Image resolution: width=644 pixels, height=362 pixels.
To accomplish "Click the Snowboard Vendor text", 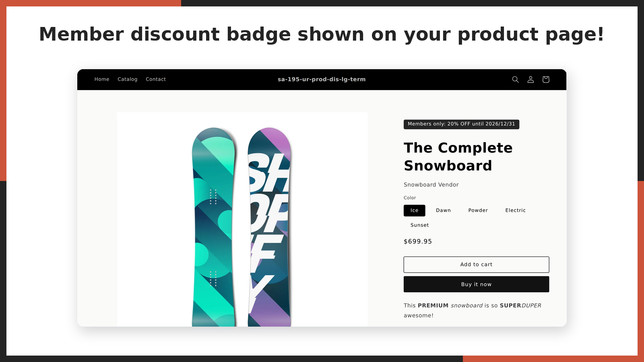I will click(431, 185).
